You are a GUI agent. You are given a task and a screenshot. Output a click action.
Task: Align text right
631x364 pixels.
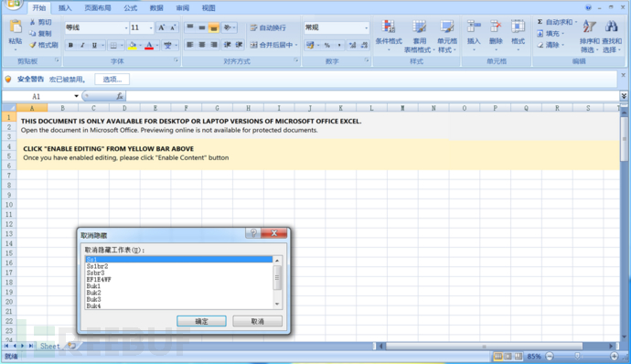coord(214,45)
